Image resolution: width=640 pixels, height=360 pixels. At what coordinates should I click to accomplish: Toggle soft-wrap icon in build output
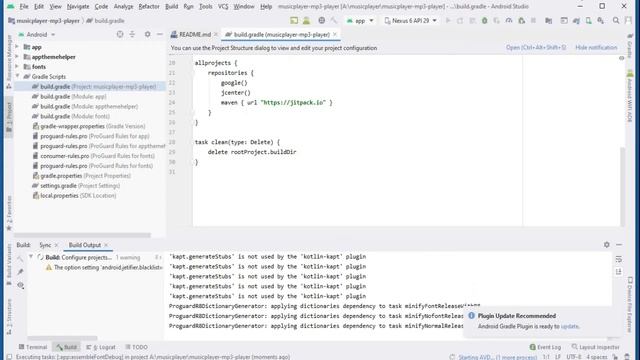coord(619,260)
